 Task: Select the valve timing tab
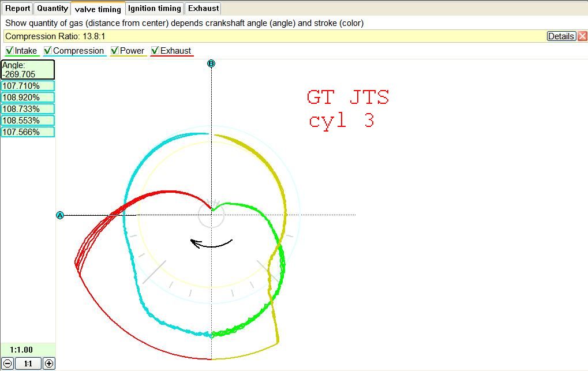(x=98, y=9)
